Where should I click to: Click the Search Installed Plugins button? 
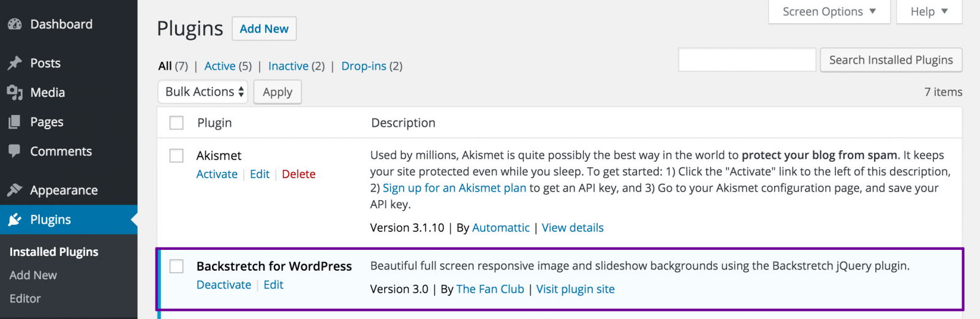pos(891,60)
